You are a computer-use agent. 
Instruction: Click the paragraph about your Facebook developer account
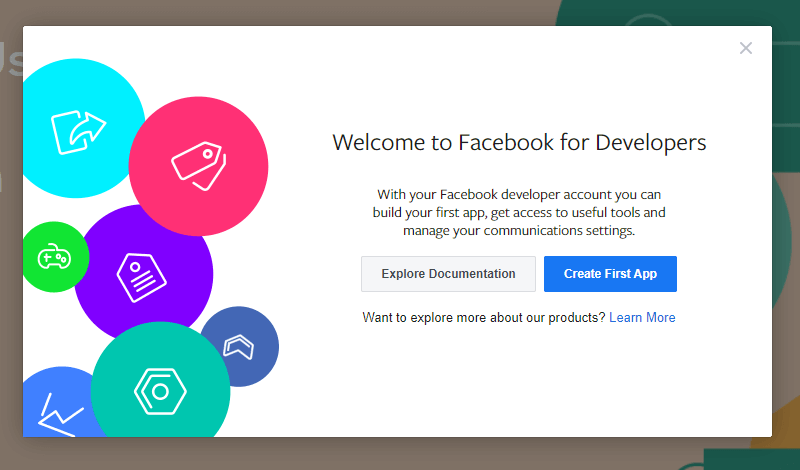(x=519, y=212)
